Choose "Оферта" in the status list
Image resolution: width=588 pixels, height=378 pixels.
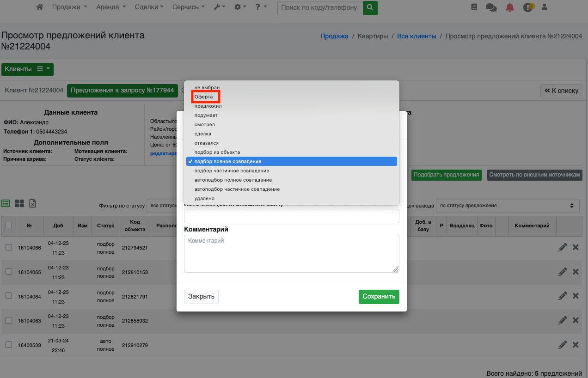click(204, 97)
